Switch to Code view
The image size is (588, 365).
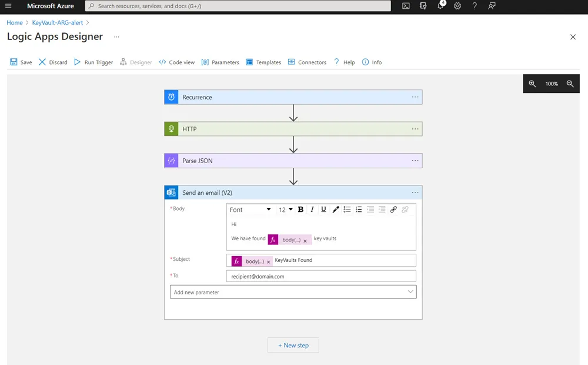(176, 62)
